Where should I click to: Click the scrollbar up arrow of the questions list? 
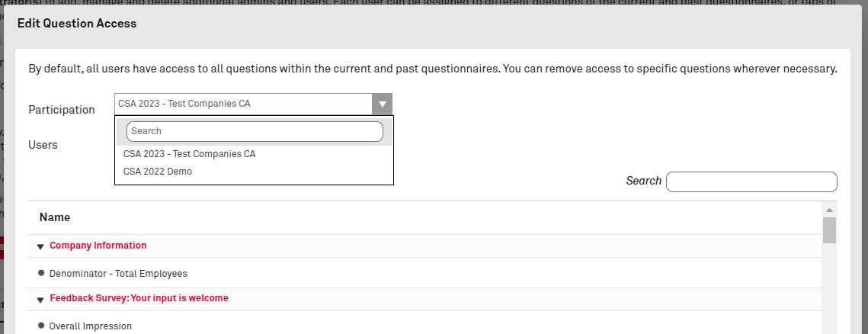829,210
